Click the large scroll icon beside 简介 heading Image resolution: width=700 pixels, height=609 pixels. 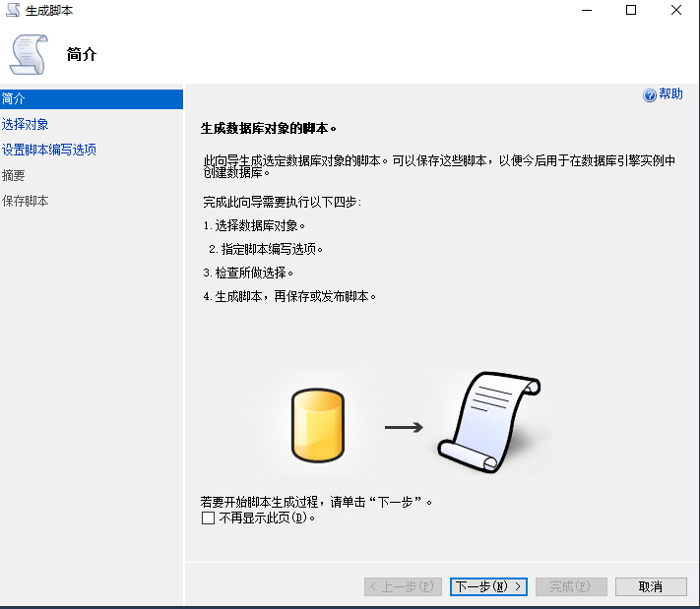29,55
